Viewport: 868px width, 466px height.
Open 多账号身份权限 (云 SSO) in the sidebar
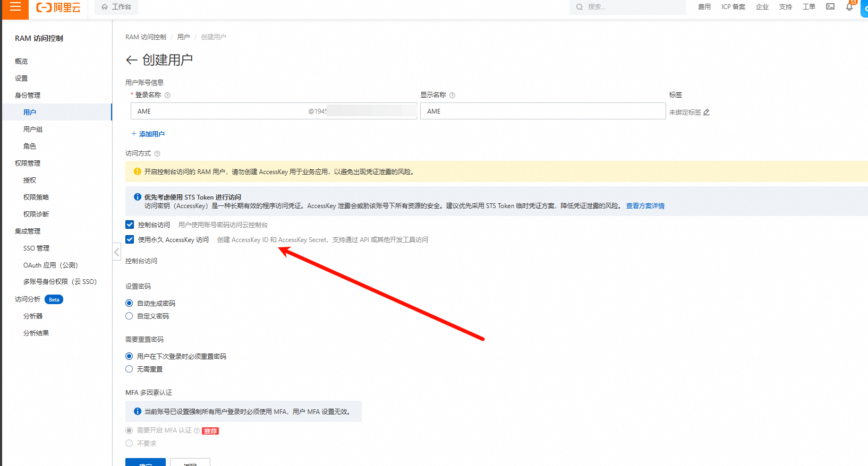(60, 282)
